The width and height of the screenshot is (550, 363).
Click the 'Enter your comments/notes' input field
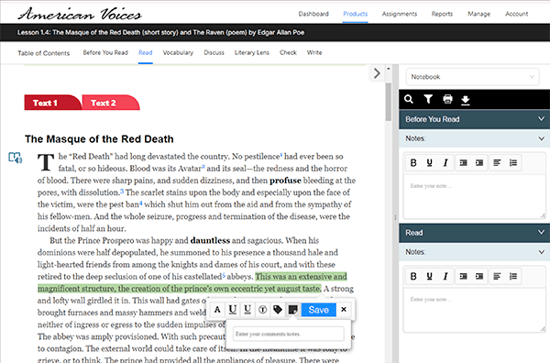288,334
